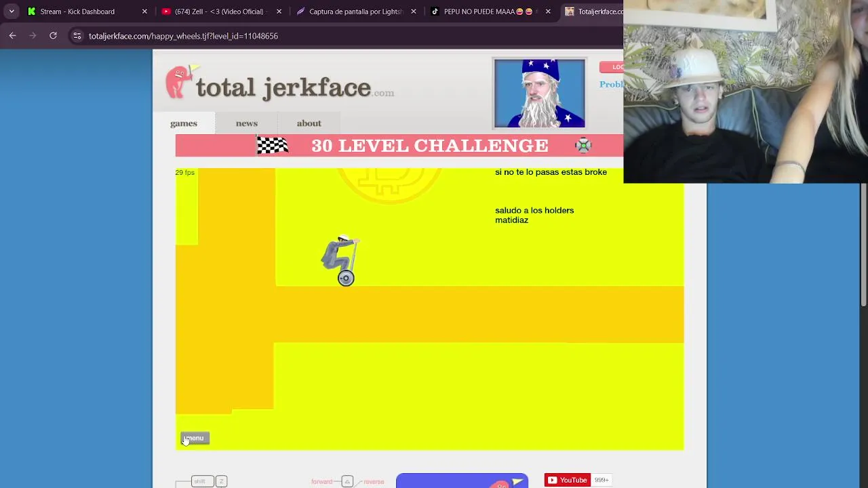Click the 'matidiaz' text in game
The width and height of the screenshot is (868, 488).
point(511,220)
